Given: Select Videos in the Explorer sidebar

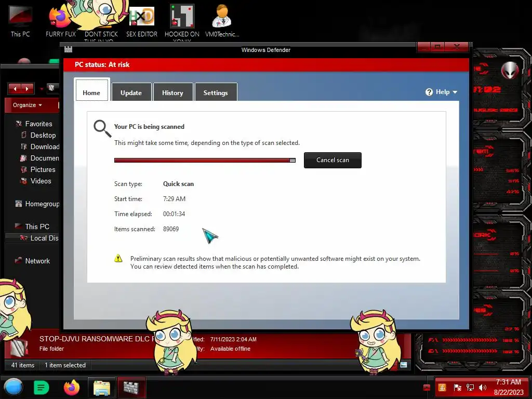Looking at the screenshot, I should pyautogui.click(x=36, y=181).
